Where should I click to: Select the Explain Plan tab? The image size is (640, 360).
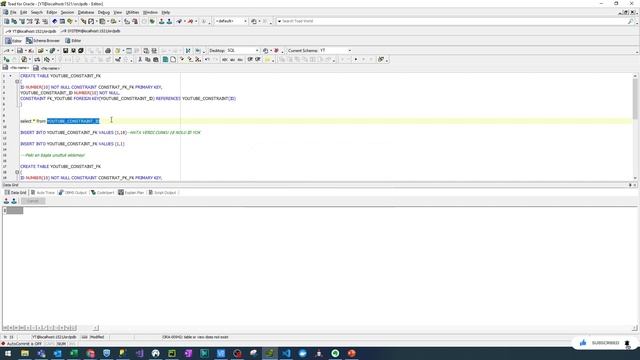131,193
